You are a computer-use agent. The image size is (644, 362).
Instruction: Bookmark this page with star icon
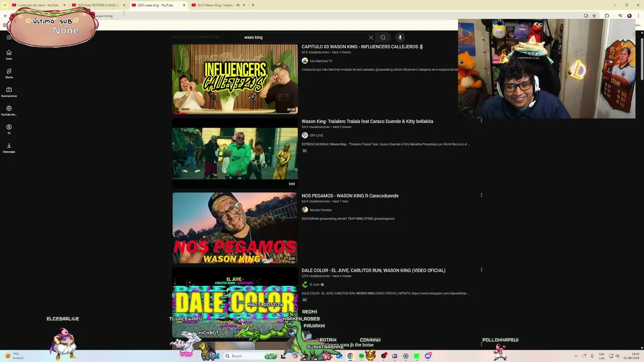point(594,16)
